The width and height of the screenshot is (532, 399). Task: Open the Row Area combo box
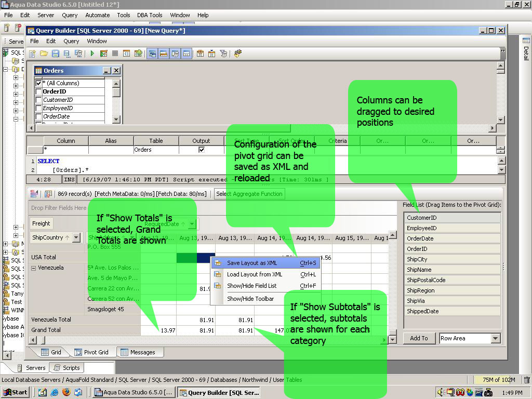470,338
